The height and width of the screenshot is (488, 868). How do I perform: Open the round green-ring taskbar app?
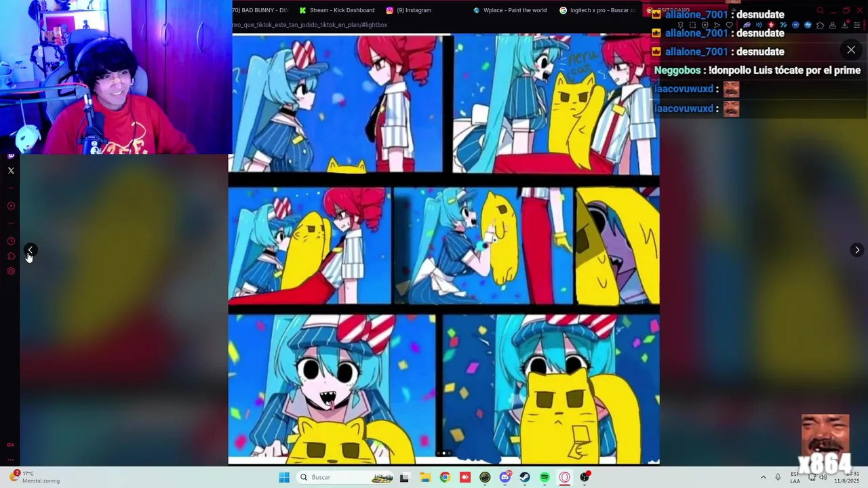pyautogui.click(x=485, y=477)
